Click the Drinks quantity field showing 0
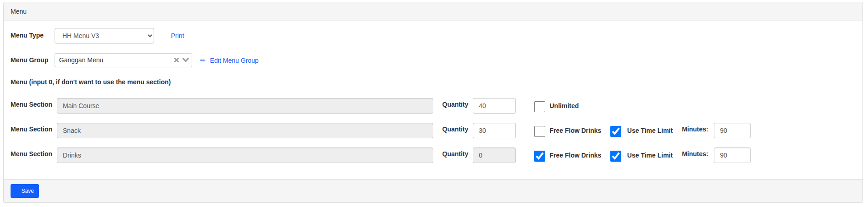The width and height of the screenshot is (868, 207). (494, 155)
